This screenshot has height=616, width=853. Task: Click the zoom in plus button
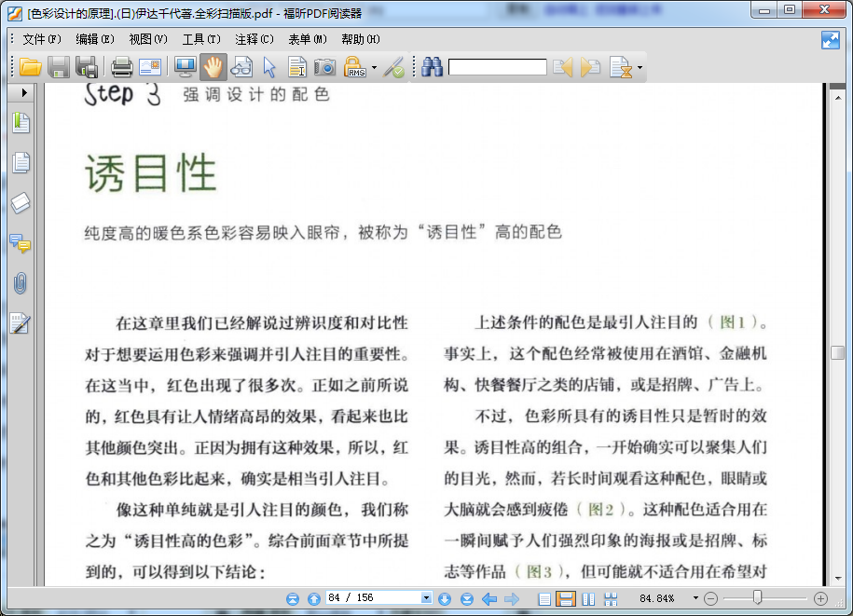[821, 598]
